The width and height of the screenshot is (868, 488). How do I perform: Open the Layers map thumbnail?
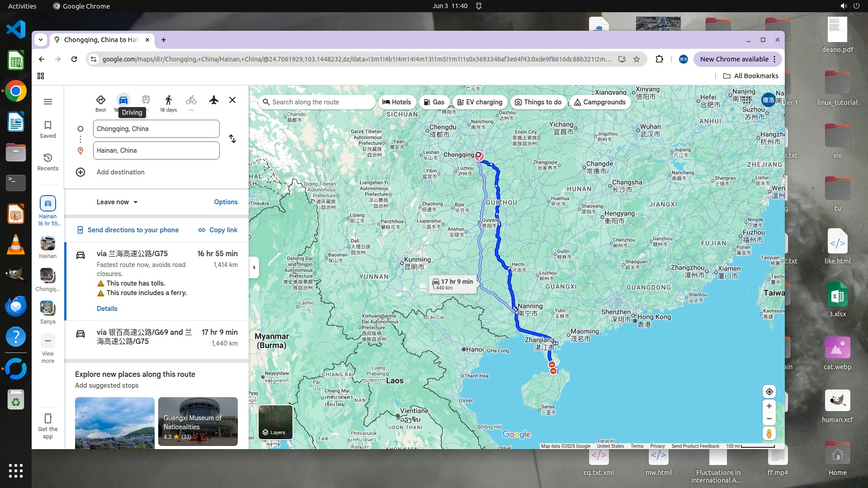tap(275, 422)
